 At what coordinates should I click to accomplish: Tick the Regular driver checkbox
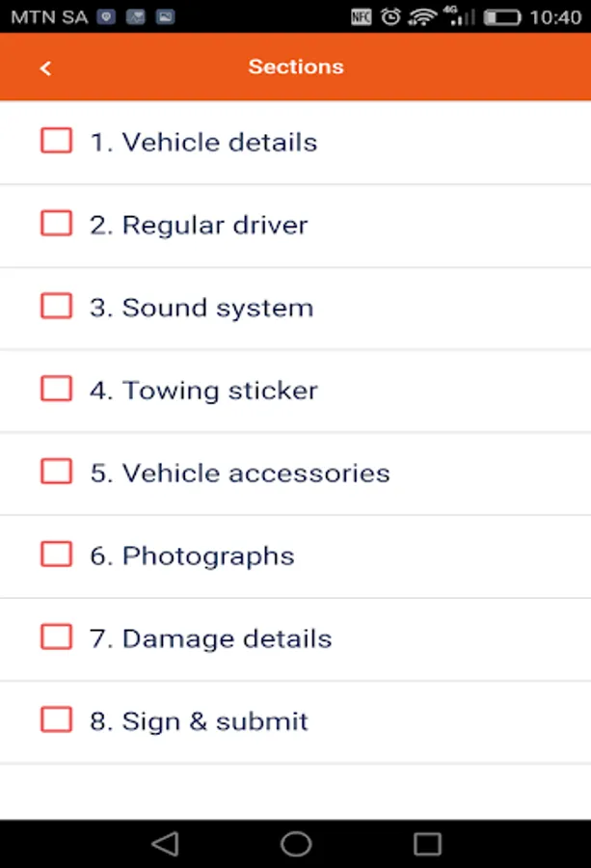coord(56,224)
